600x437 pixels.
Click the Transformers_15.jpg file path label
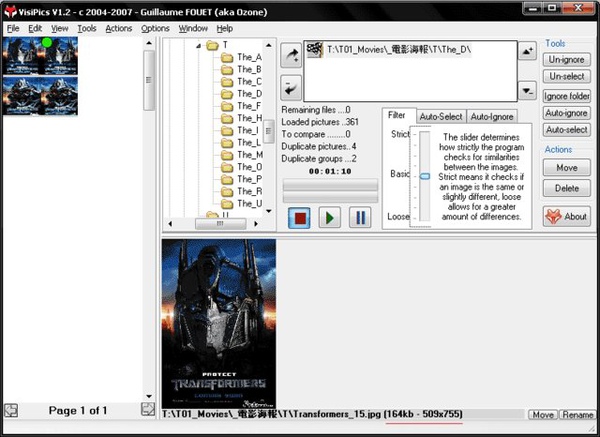click(312, 414)
